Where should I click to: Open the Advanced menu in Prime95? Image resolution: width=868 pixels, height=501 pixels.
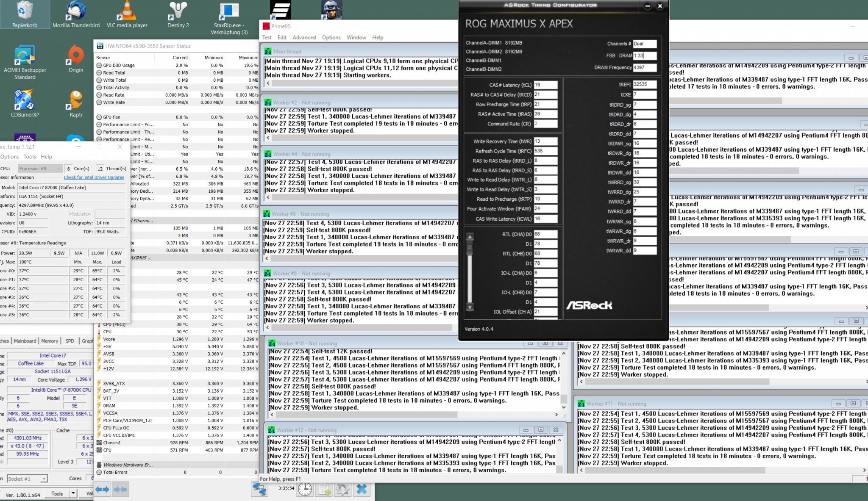304,37
